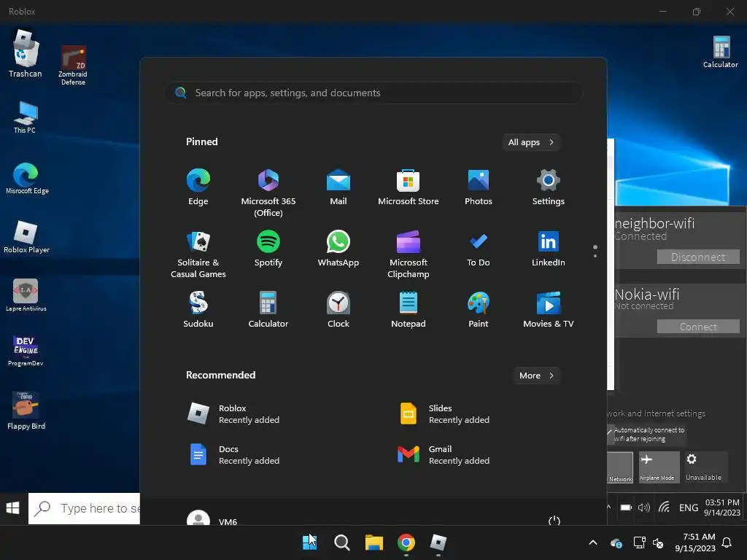The height and width of the screenshot is (560, 747).
Task: Click the cloud sync tray icon
Action: [x=616, y=542]
